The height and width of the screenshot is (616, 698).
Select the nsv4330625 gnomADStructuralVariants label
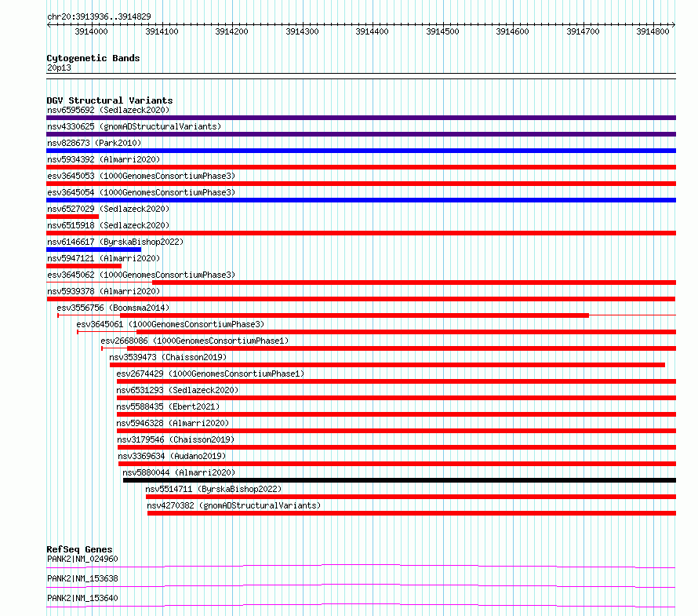click(x=134, y=126)
